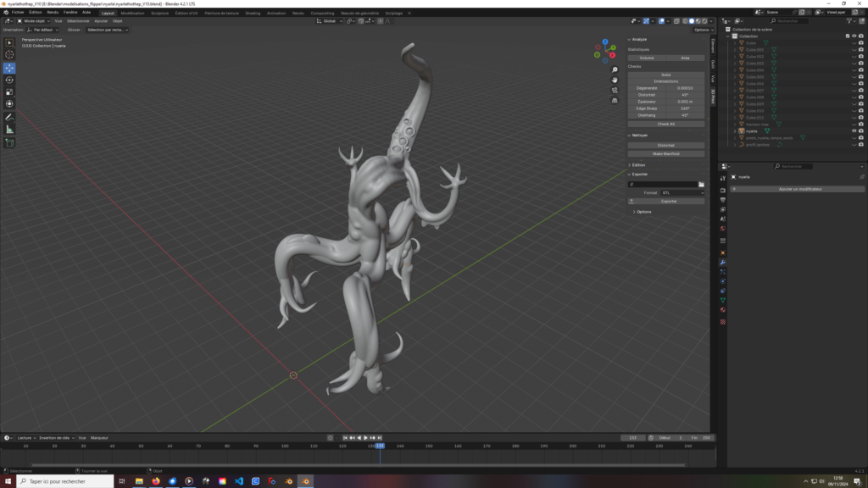Expand the export Options subpanel
Image resolution: width=868 pixels, height=488 pixels.
[x=643, y=212]
